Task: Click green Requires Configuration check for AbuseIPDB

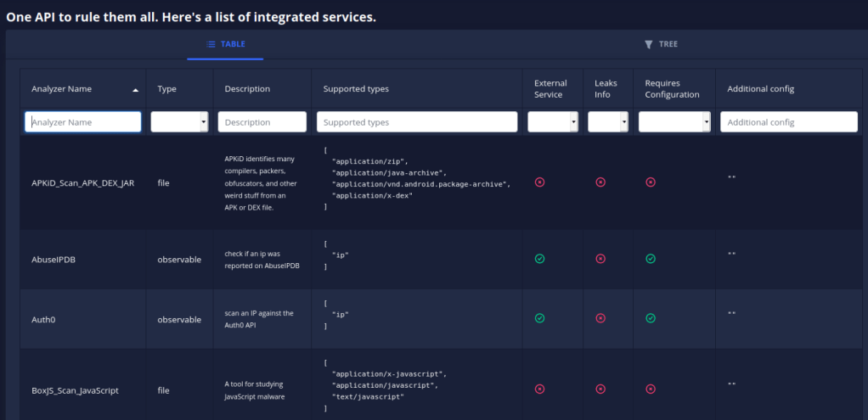Action: point(651,259)
